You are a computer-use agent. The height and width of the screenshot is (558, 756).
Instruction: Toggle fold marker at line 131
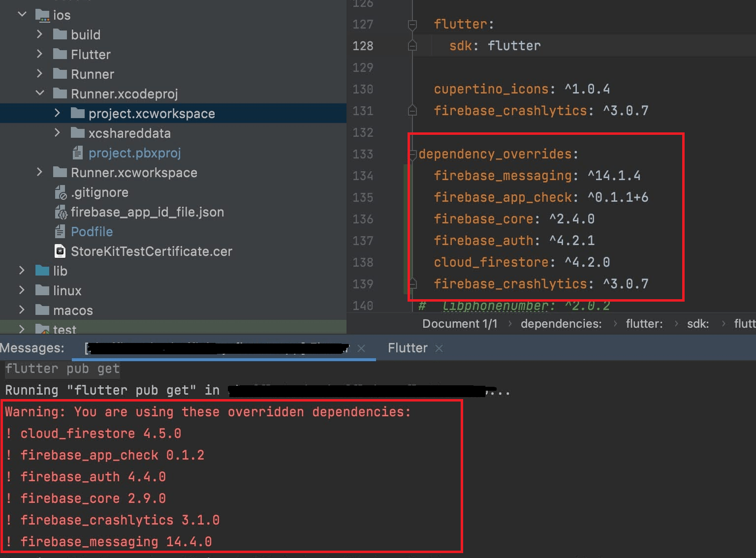[x=412, y=111]
